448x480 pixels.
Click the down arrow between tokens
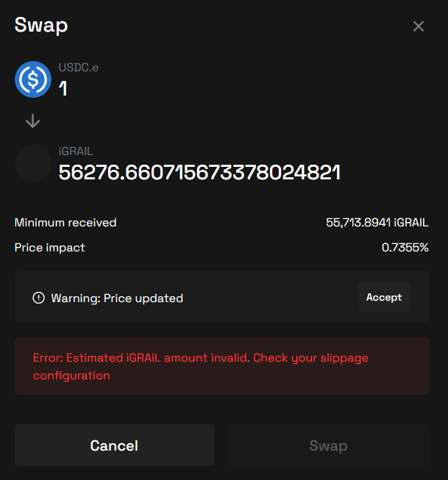32,121
